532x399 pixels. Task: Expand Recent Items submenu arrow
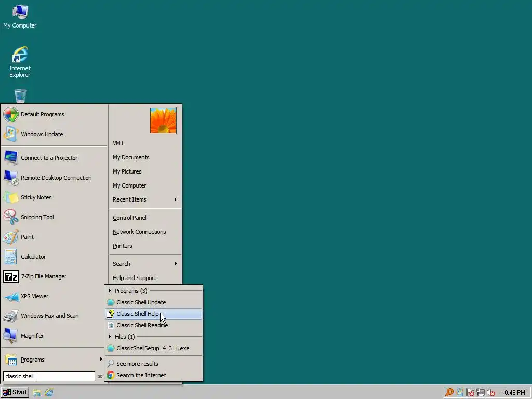176,199
